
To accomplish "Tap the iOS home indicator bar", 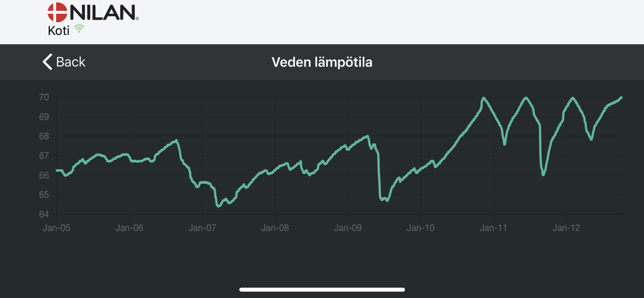I will tap(322, 290).
